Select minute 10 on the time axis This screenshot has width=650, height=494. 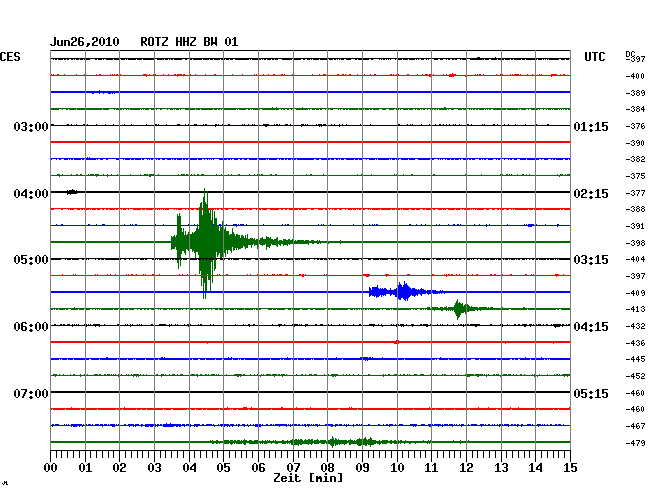click(397, 467)
